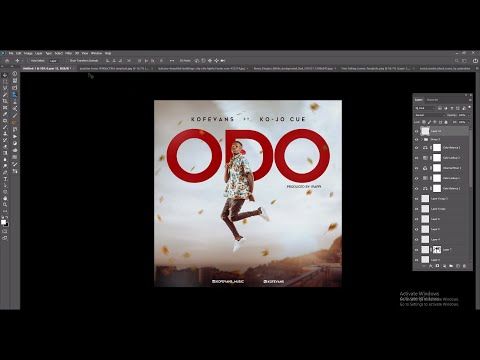This screenshot has width=480, height=360.
Task: Click the lock all padlock icon
Action: pyautogui.click(x=446, y=122)
